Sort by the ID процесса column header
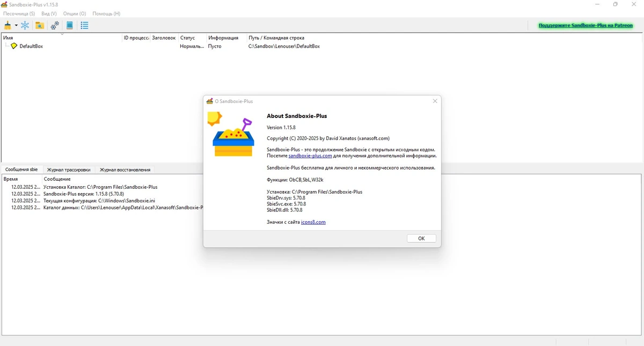Viewport: 644px width, 346px height. tap(136, 38)
